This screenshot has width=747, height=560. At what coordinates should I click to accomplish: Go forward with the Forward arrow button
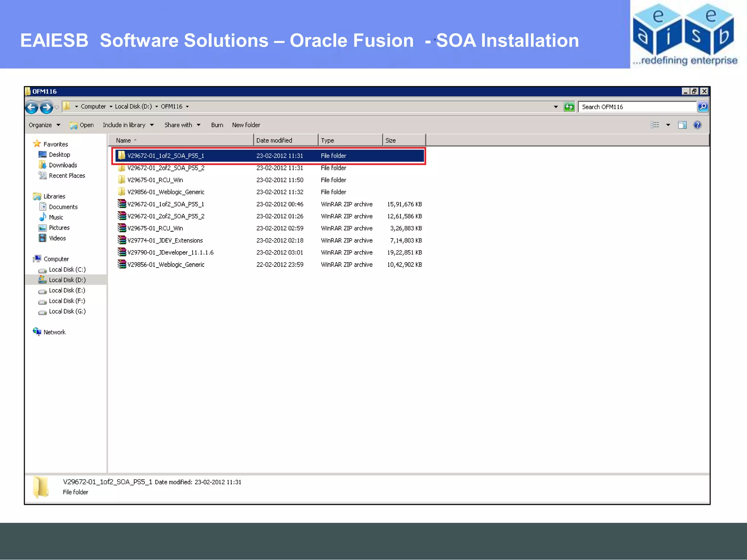pyautogui.click(x=46, y=107)
